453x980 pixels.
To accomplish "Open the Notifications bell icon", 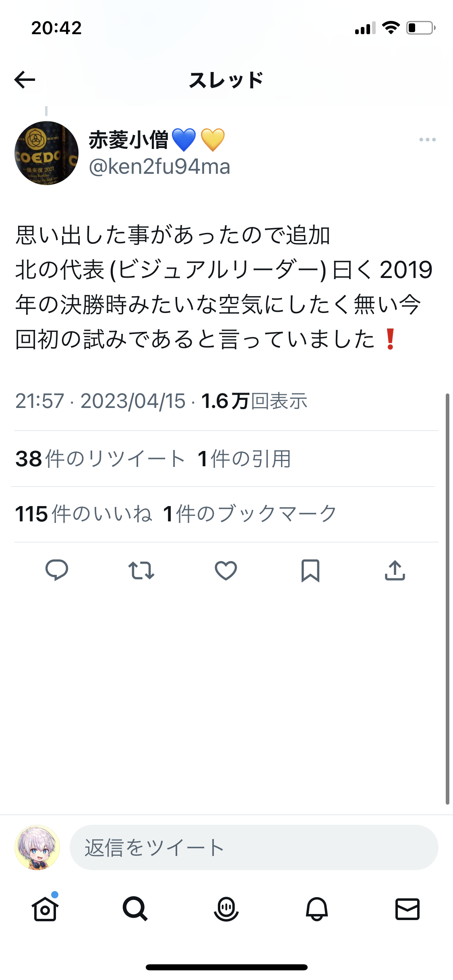I will coord(317,909).
